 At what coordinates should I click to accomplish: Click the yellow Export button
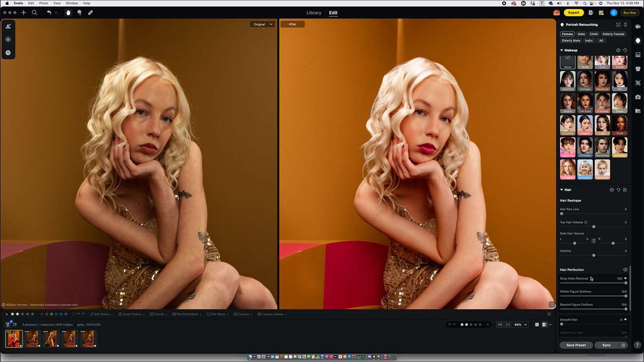574,12
